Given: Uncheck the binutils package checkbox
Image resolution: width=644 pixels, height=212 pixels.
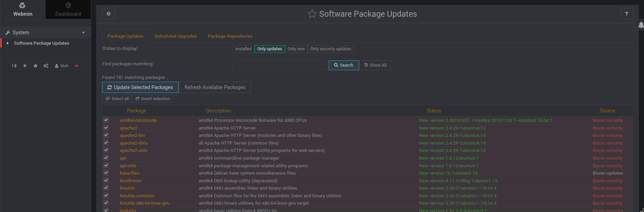Looking at the screenshot, I should [106, 188].
